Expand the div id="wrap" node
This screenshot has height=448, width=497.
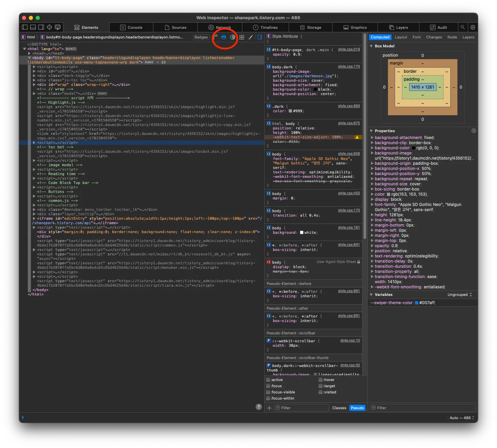tap(34, 84)
